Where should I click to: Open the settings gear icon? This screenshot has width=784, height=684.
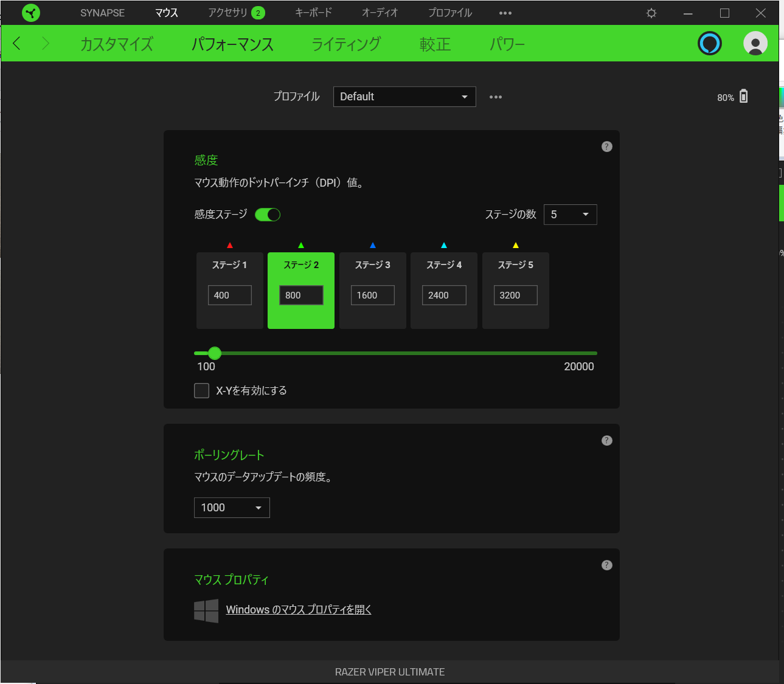click(651, 13)
